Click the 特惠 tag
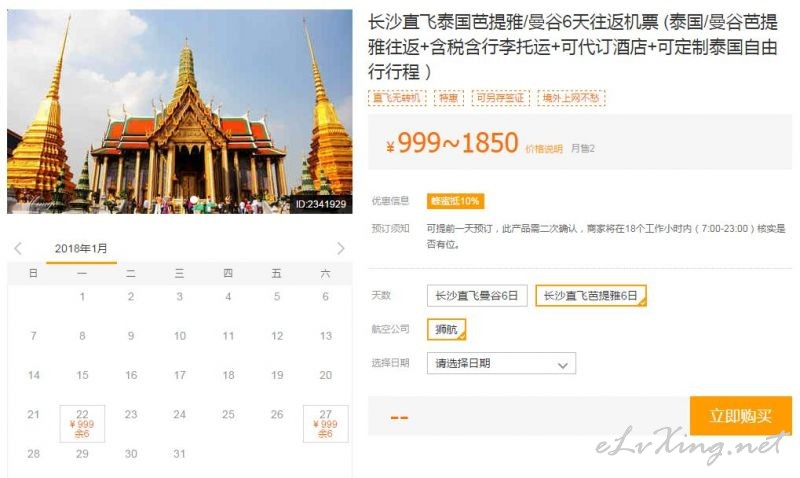The width and height of the screenshot is (800, 478). 449,98
